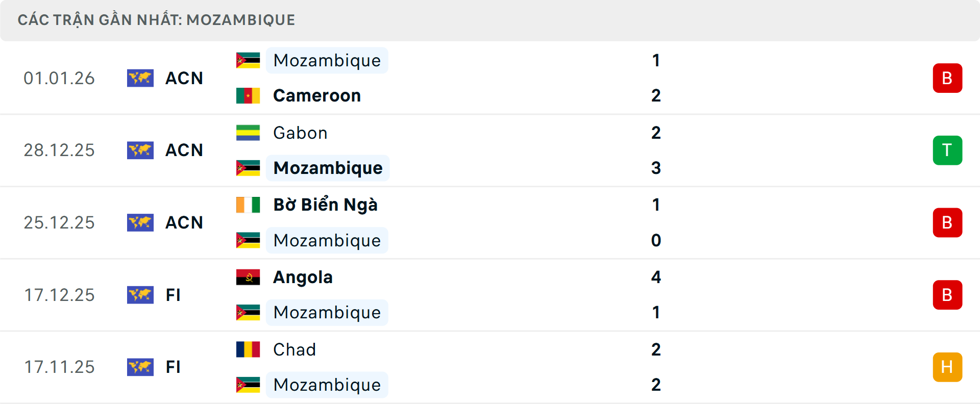Click the Chad flag icon
Screen dimensions: 980x404
tap(247, 350)
